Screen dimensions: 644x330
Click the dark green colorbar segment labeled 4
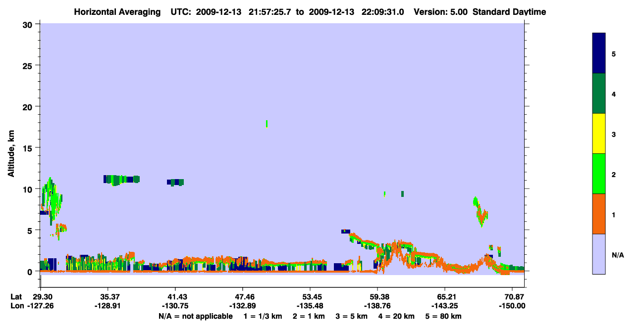point(599,94)
